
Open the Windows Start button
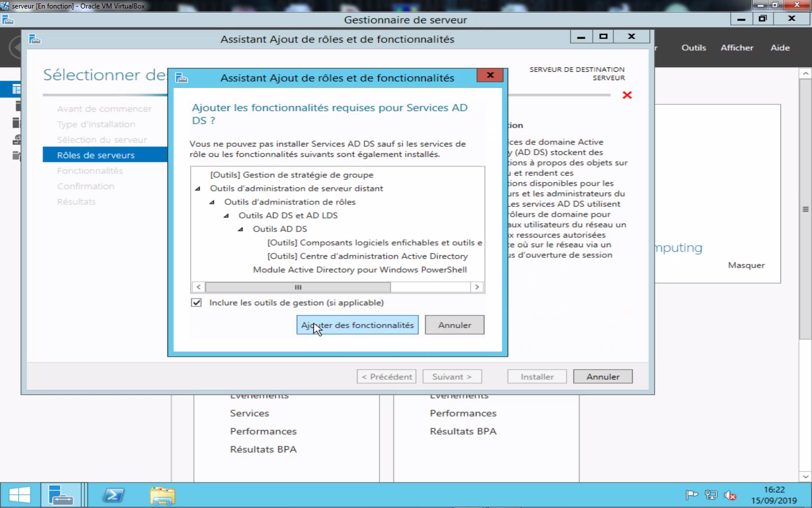(20, 496)
